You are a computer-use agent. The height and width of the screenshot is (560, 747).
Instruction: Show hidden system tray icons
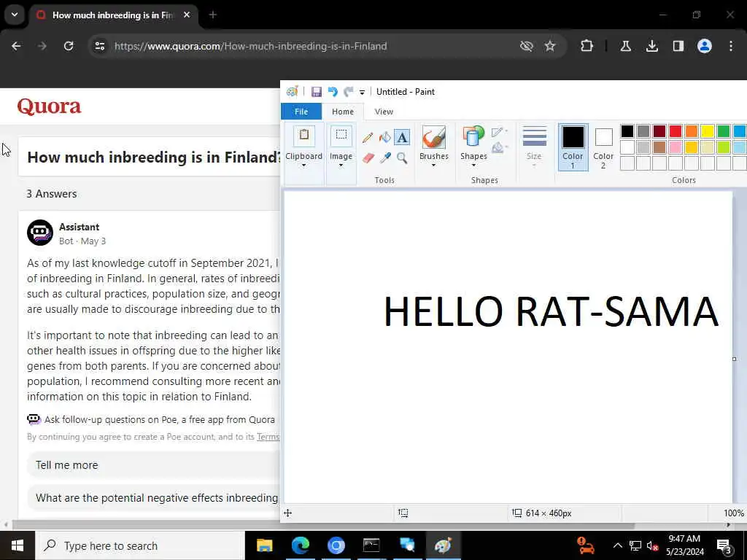(617, 545)
